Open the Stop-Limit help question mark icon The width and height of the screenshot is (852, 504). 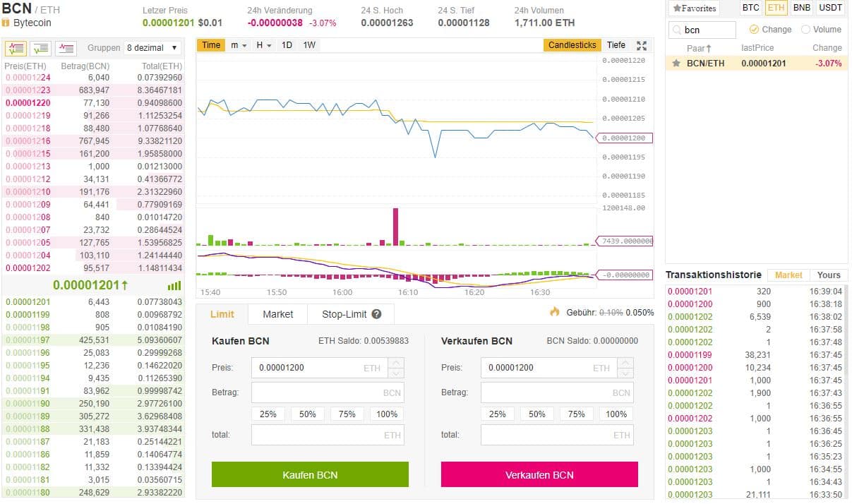376,314
